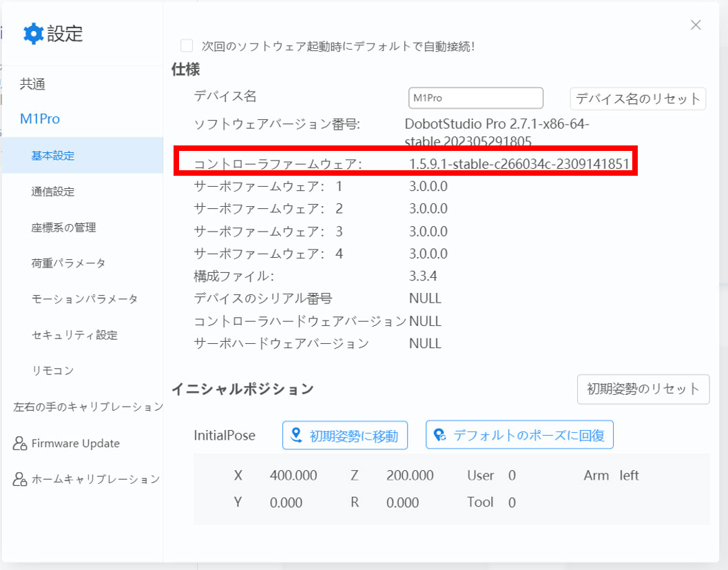Open the 共通 settings section

[32, 84]
